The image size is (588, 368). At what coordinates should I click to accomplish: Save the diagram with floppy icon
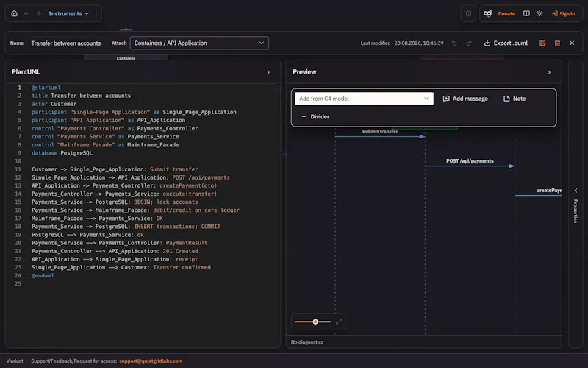point(542,43)
